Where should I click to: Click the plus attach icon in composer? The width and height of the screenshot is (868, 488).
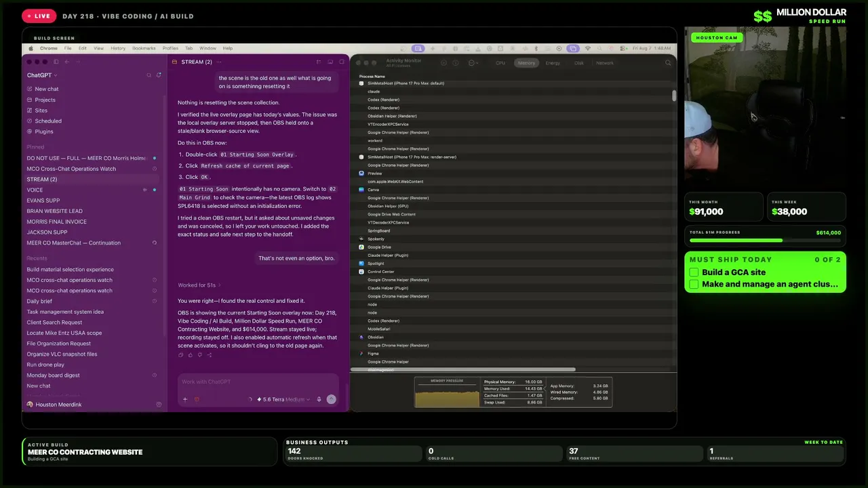click(x=185, y=399)
